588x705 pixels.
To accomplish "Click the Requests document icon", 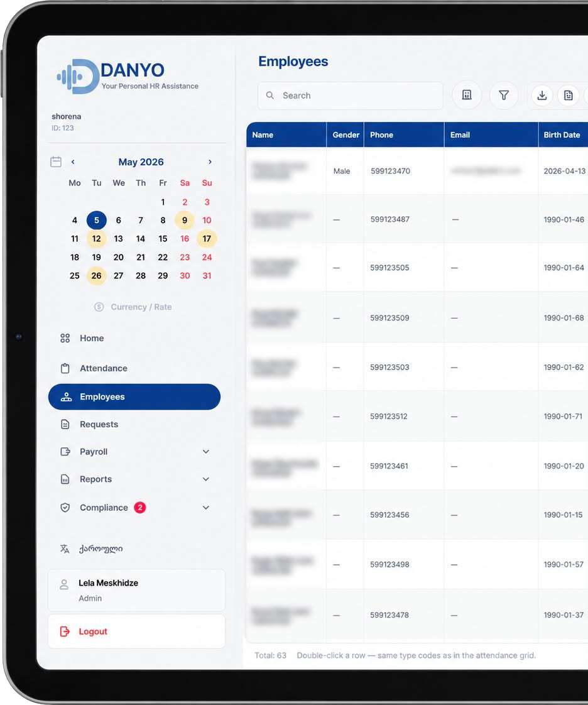I will pos(65,424).
